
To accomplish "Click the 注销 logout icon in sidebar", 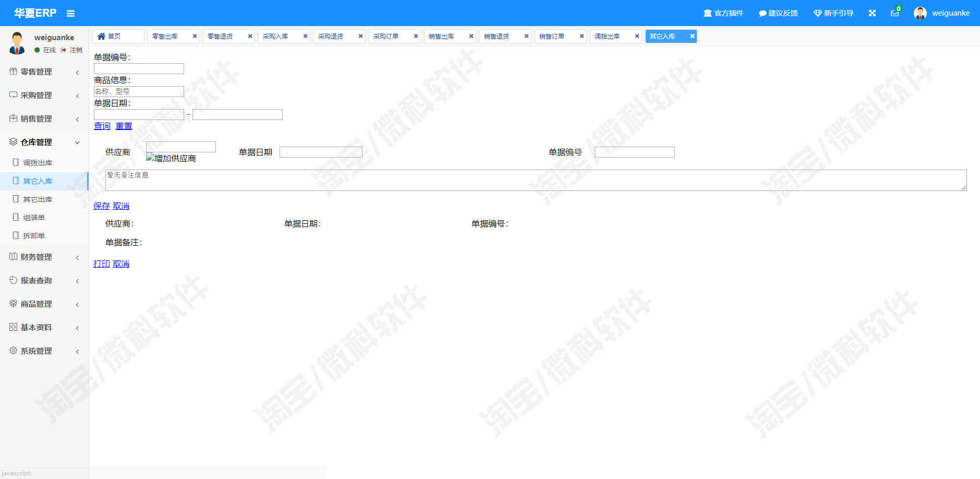I will pos(64,50).
